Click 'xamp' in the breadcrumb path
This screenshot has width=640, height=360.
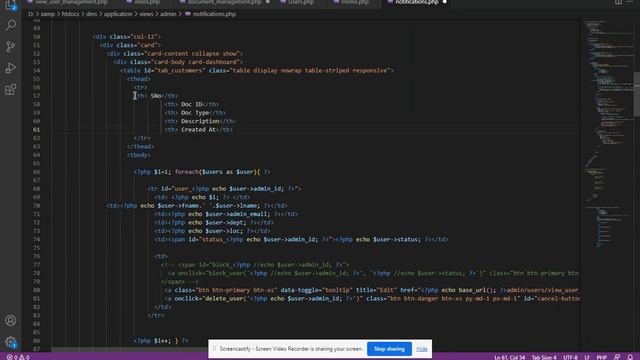click(x=48, y=14)
